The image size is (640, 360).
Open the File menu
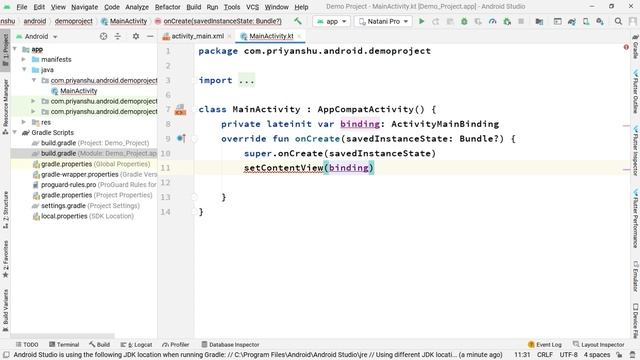(22, 7)
